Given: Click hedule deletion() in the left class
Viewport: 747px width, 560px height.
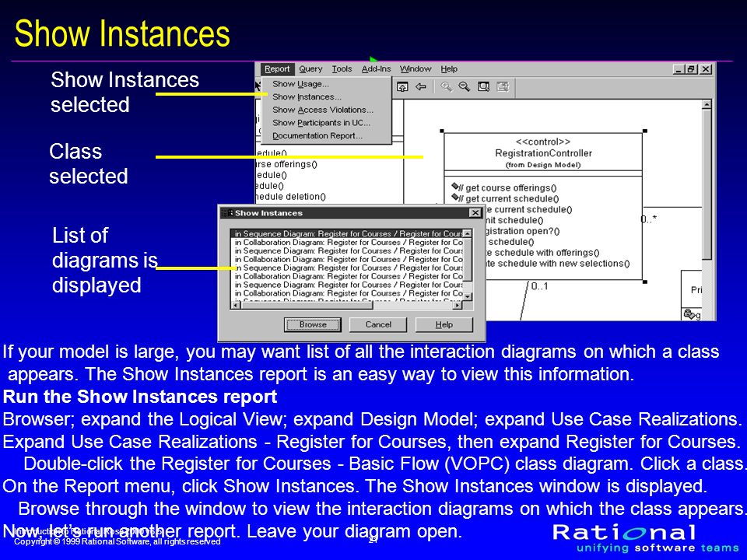Looking at the screenshot, I should click(290, 196).
